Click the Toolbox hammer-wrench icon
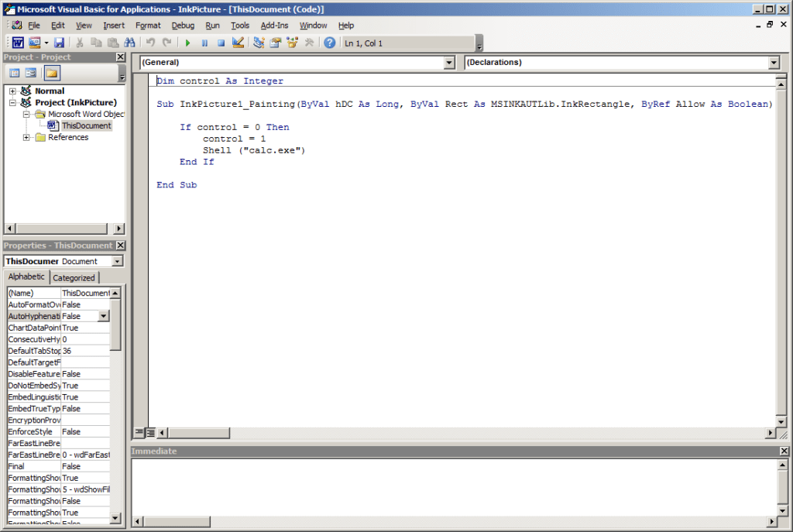 309,43
